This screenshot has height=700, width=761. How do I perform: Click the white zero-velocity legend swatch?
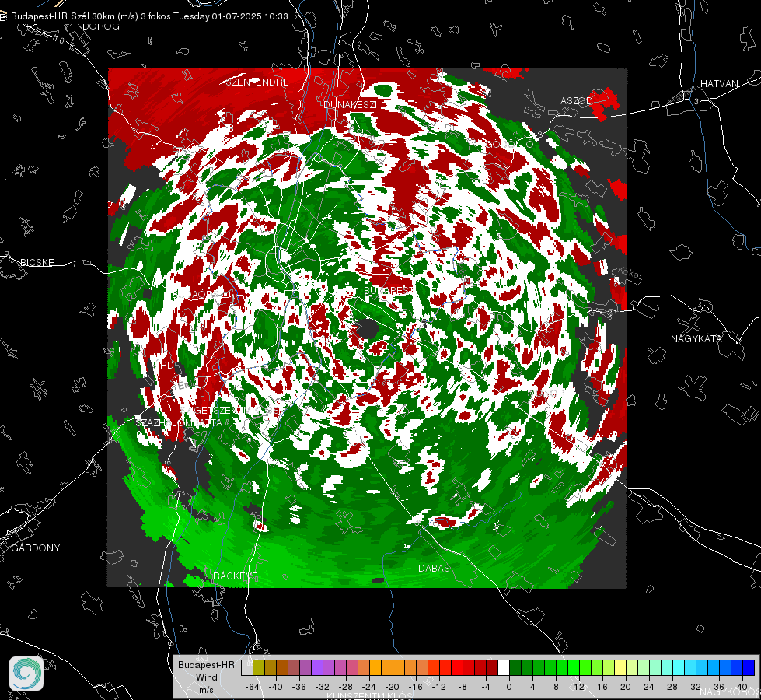tap(504, 668)
